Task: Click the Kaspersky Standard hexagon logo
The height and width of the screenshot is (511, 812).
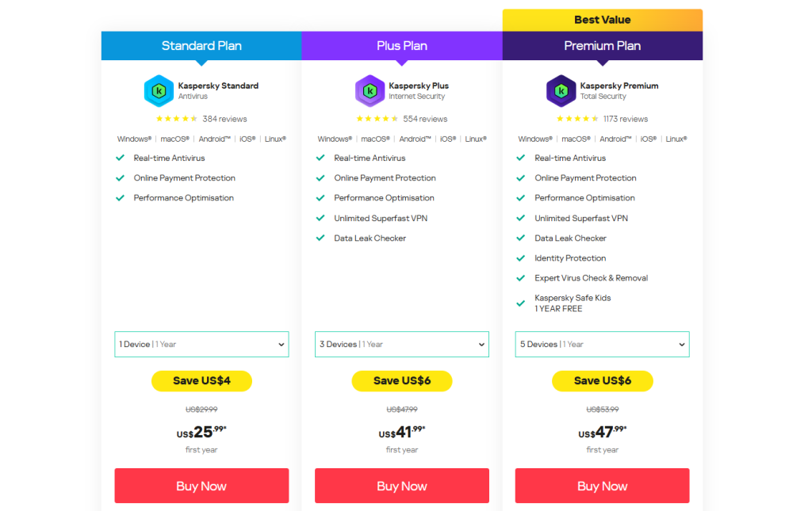Action: point(159,90)
